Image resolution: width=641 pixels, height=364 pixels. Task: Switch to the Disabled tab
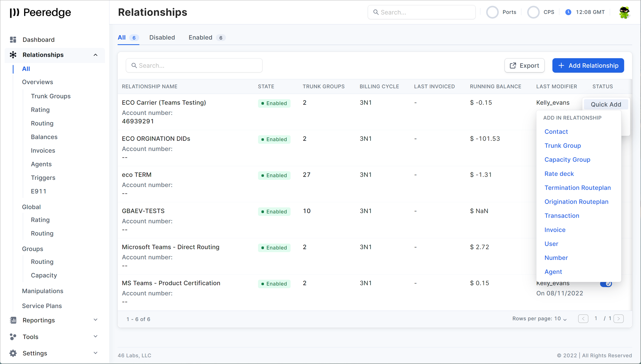click(x=162, y=38)
